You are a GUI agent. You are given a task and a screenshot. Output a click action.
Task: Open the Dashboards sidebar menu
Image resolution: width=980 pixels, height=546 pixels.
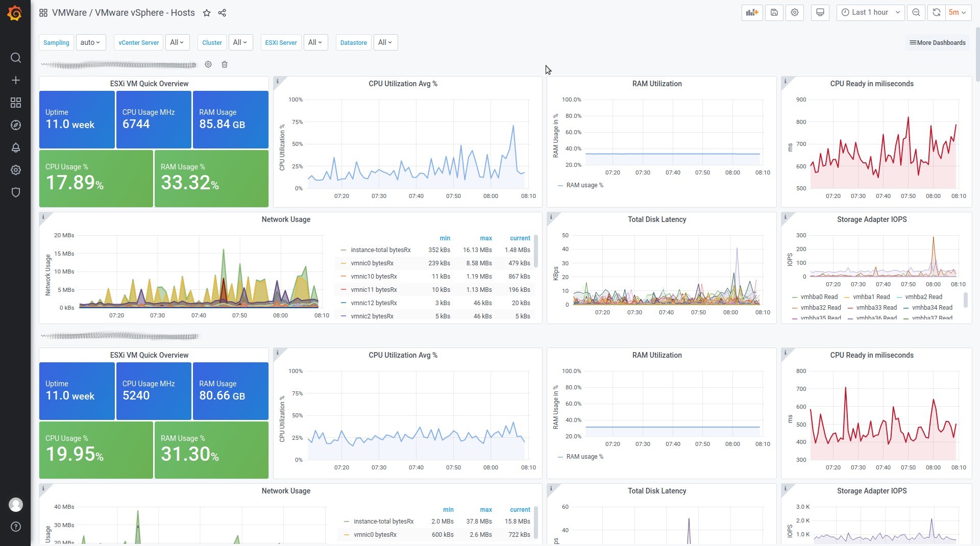(x=16, y=103)
